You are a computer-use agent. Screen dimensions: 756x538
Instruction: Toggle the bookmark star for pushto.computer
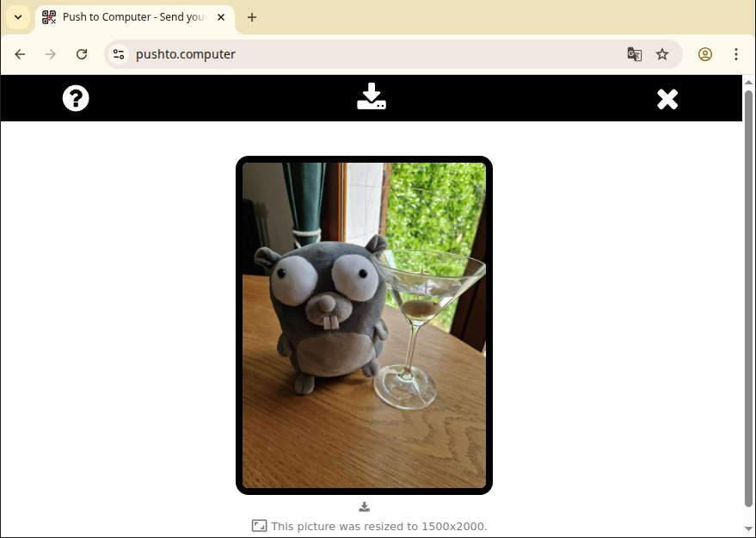pos(662,54)
